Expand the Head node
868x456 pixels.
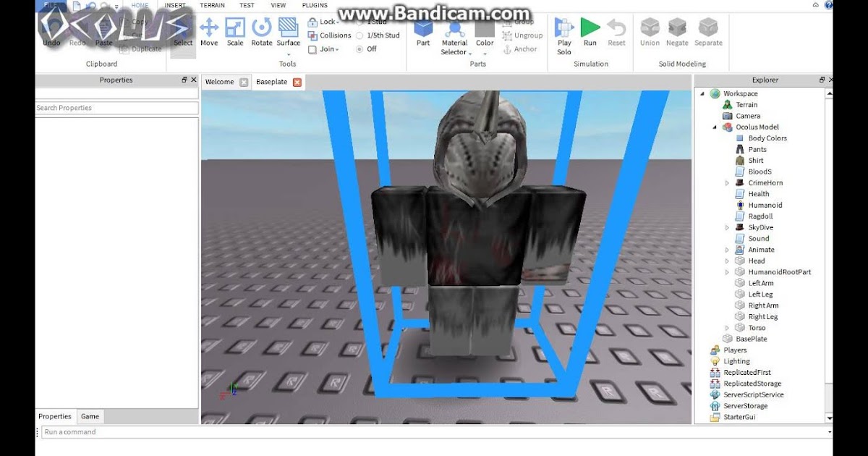pyautogui.click(x=728, y=261)
